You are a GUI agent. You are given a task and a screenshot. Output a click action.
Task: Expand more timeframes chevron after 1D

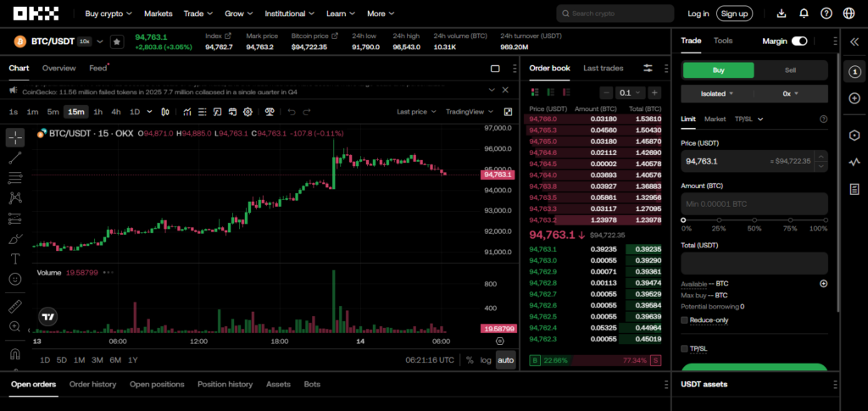point(149,112)
